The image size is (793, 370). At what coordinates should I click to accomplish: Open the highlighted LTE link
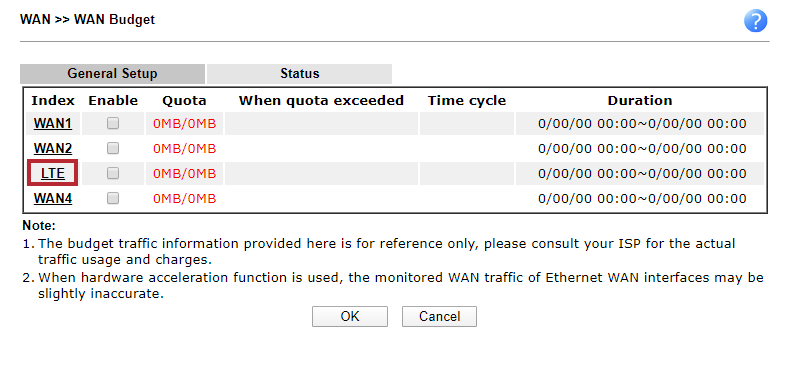coord(53,173)
